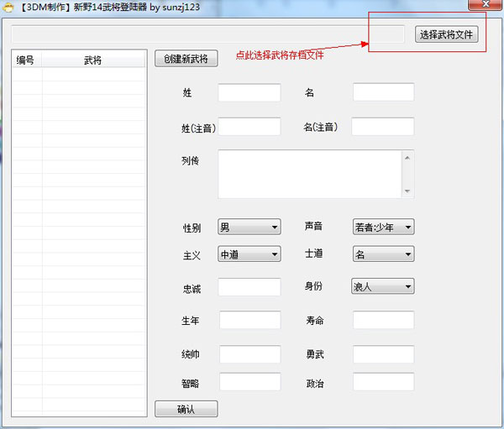Select the 统帅 input box

pos(250,354)
